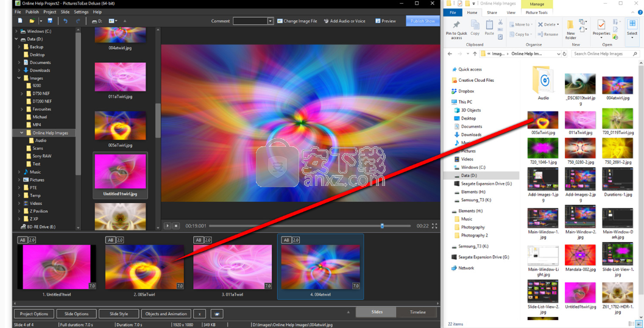Collapse the Data (D:) tree node
644x328 pixels.
16,39
